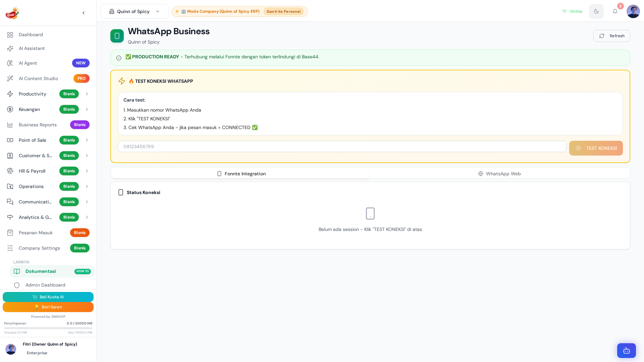Click the HOW TO badge beside Dokumentasi
Image resolution: width=644 pixels, height=362 pixels.
(x=83, y=271)
